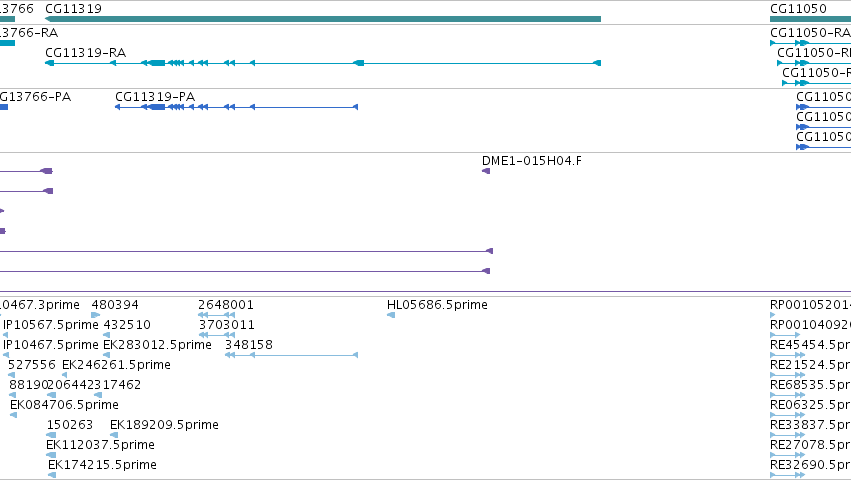The width and height of the screenshot is (851, 480).
Task: Select the RE06325.5pr EST label
Action: point(810,405)
